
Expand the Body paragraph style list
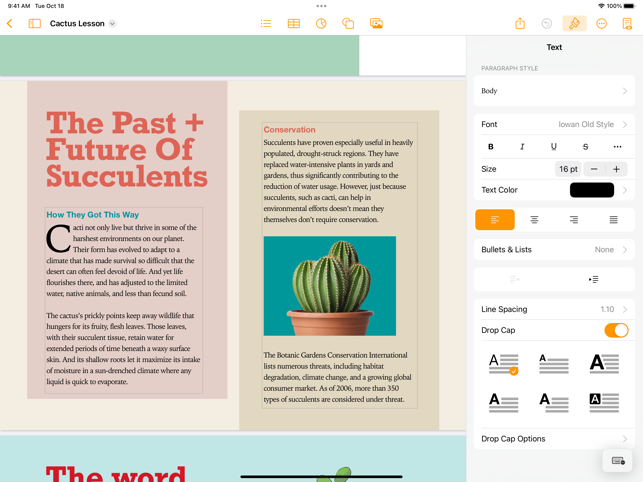[554, 91]
